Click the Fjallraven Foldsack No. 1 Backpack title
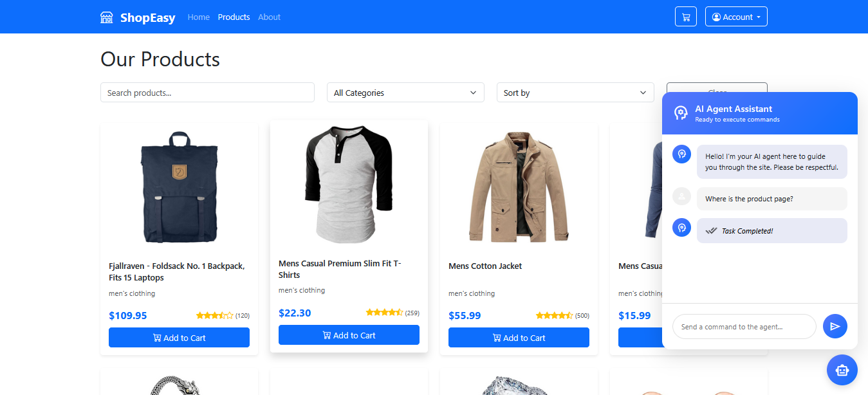The height and width of the screenshot is (395, 868). [x=177, y=271]
